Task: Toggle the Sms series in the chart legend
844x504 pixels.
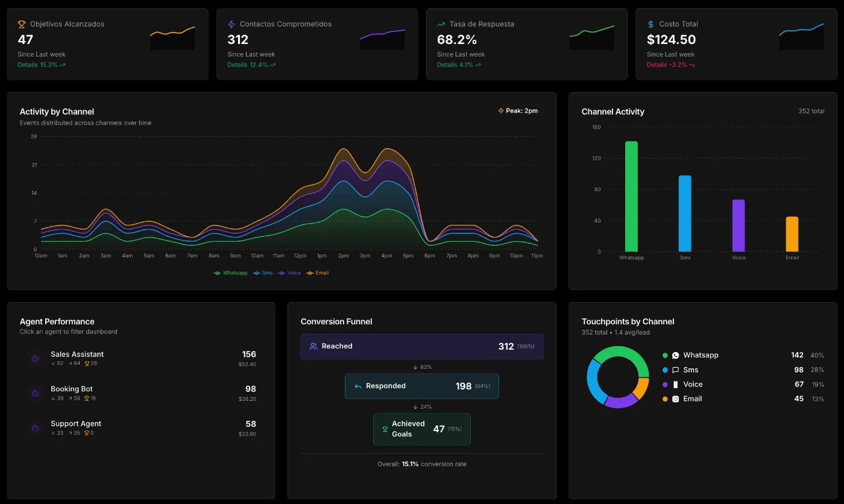Action: (263, 273)
